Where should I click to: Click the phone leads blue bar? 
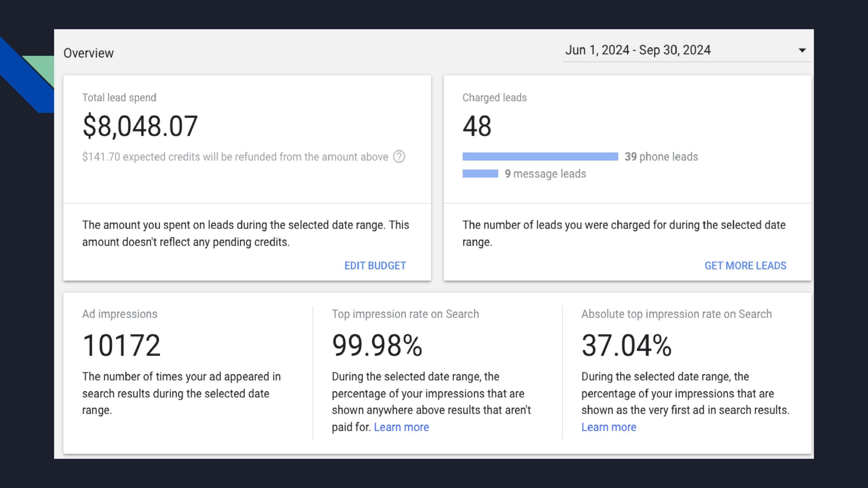pos(540,157)
